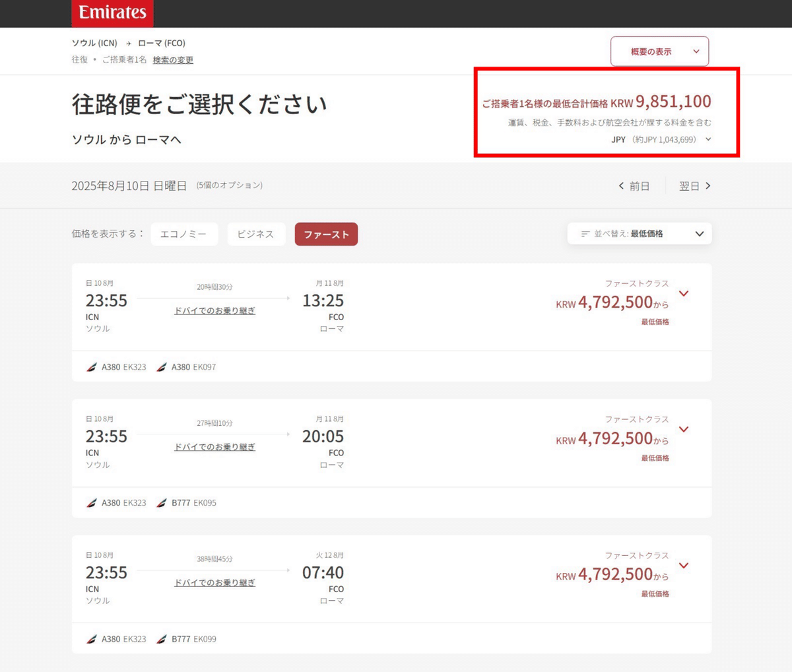Click the Emirates tail icon beside EK097

tap(162, 367)
